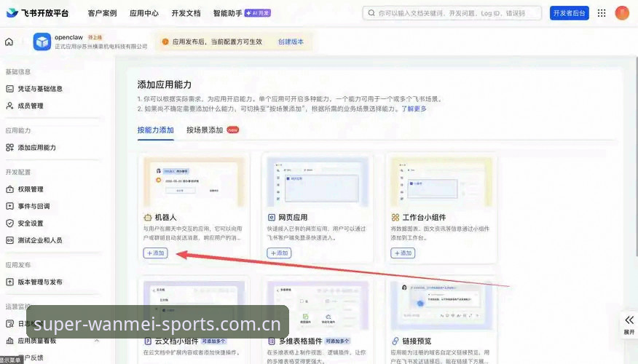Click the 待上线 status tag
Viewport: 638px width, 364px height.
[x=95, y=37]
